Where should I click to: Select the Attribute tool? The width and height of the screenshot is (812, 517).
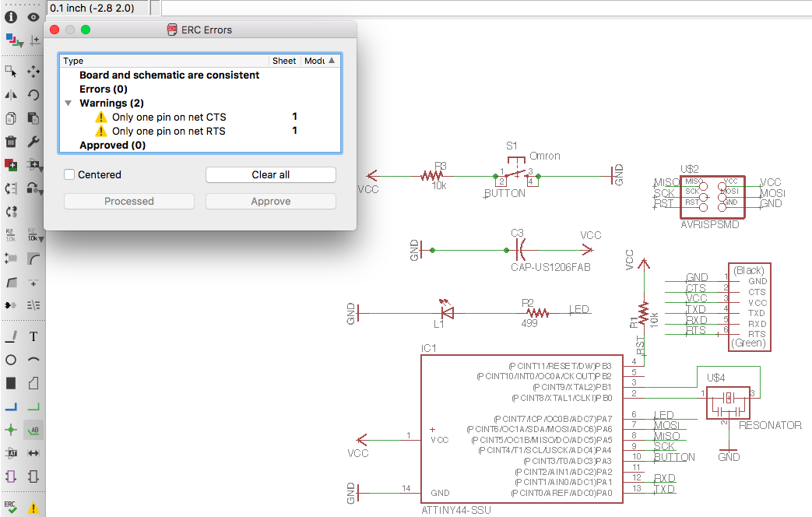tap(11, 453)
